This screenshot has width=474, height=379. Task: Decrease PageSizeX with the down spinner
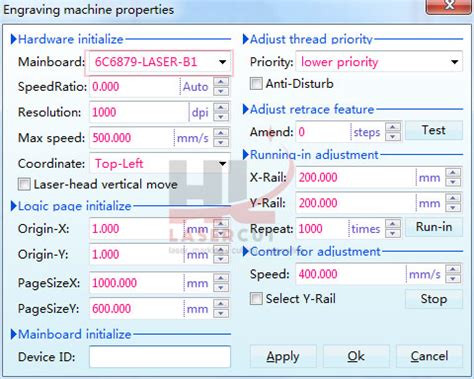point(221,288)
